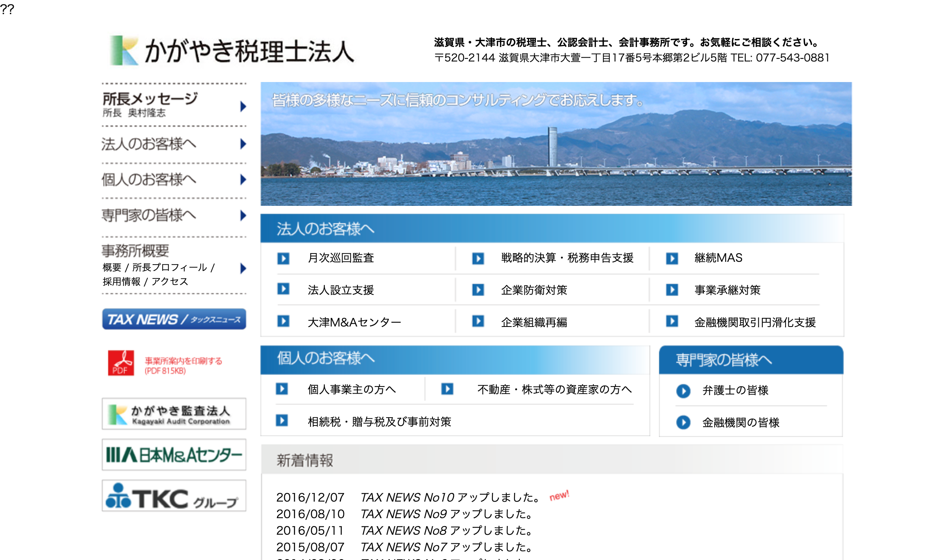Click the red PDF print icon

121,363
